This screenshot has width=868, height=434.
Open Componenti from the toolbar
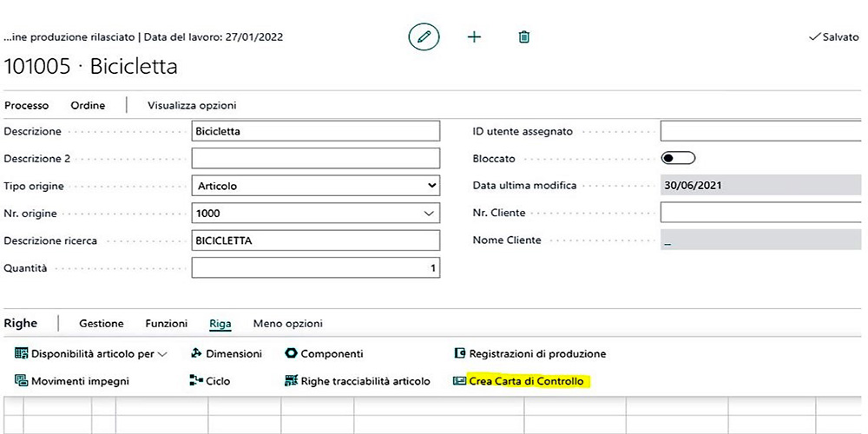click(292, 353)
